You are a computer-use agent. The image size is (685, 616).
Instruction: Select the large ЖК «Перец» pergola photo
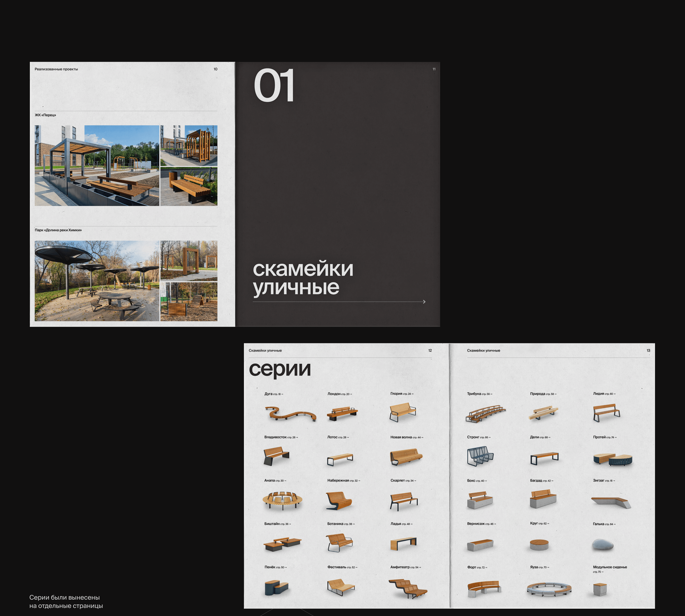coord(97,166)
